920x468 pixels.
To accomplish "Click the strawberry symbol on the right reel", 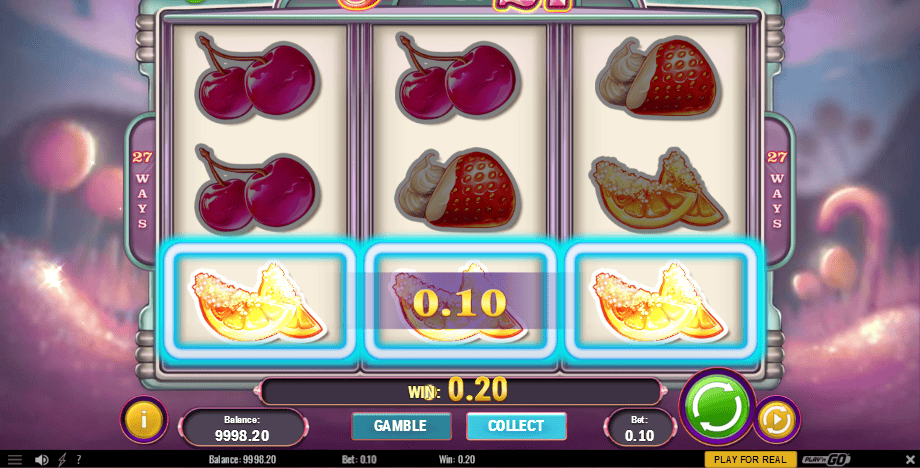I will click(659, 78).
